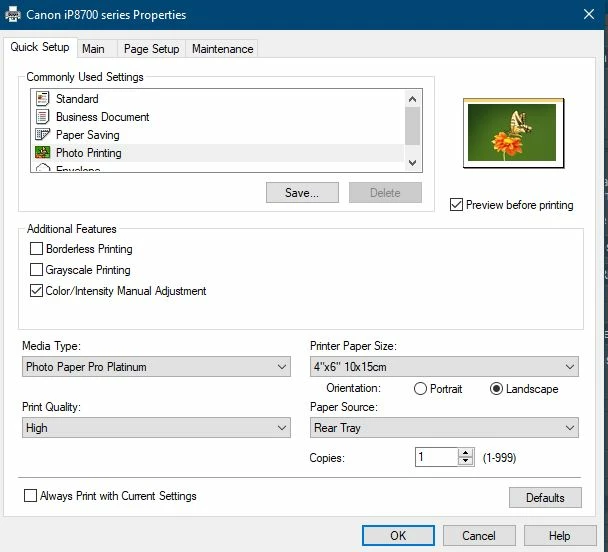Click the Standard profile icon

click(42, 98)
